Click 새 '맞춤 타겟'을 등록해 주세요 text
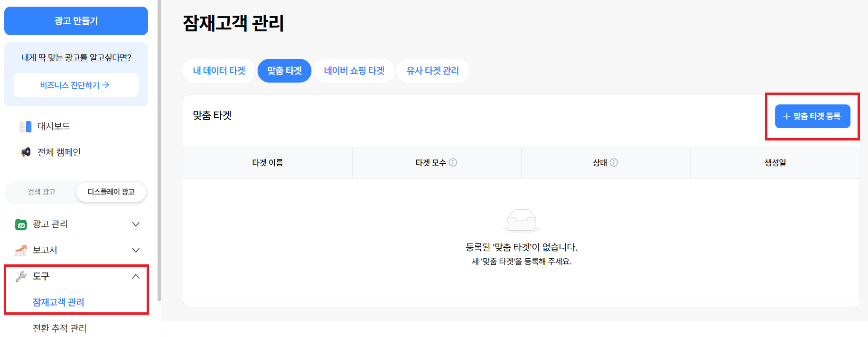 pyautogui.click(x=522, y=262)
